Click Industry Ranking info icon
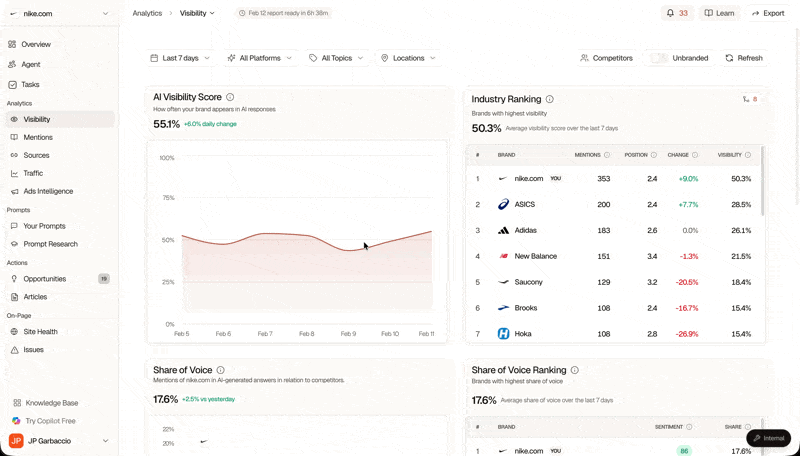The height and width of the screenshot is (456, 800). coord(549,99)
